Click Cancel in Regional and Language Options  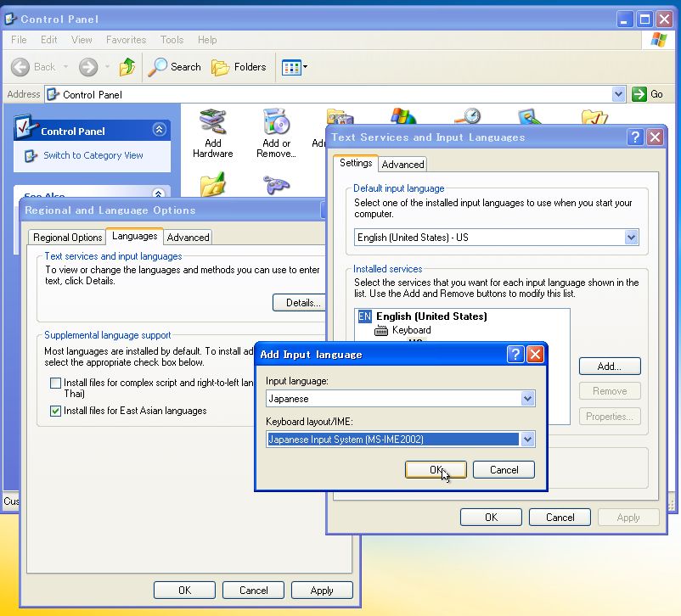(253, 591)
